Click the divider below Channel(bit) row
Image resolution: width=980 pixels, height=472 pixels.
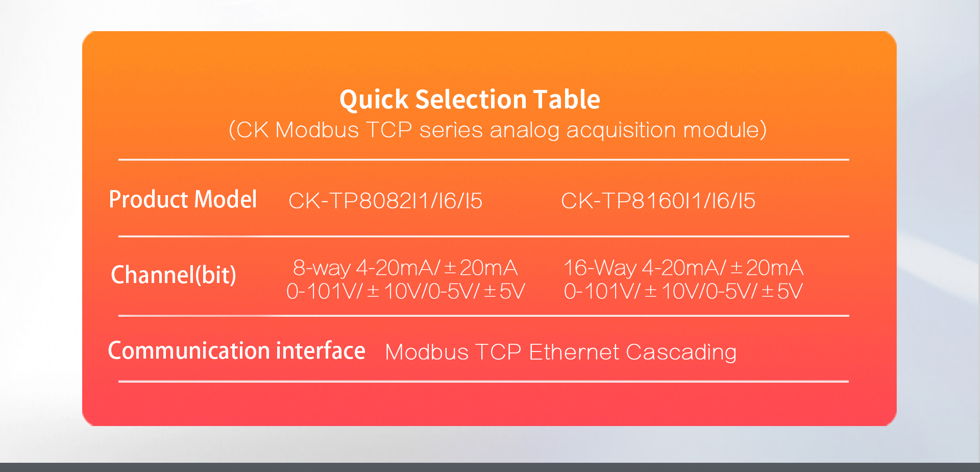484,316
